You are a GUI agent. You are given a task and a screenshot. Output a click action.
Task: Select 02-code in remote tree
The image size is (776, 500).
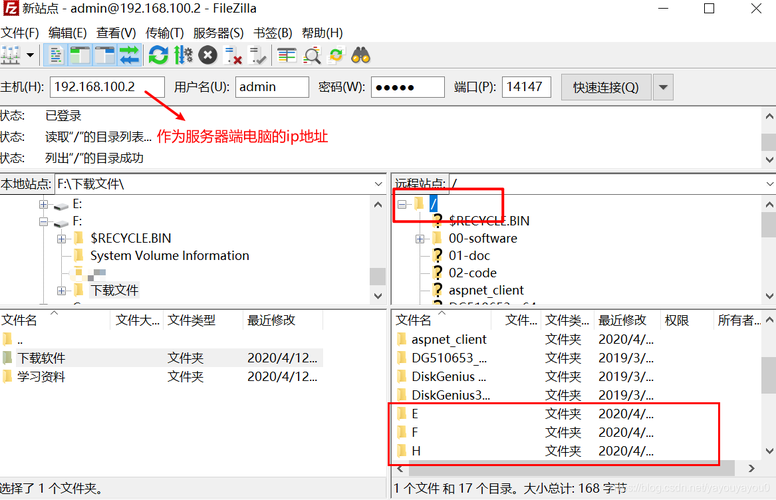pos(473,273)
